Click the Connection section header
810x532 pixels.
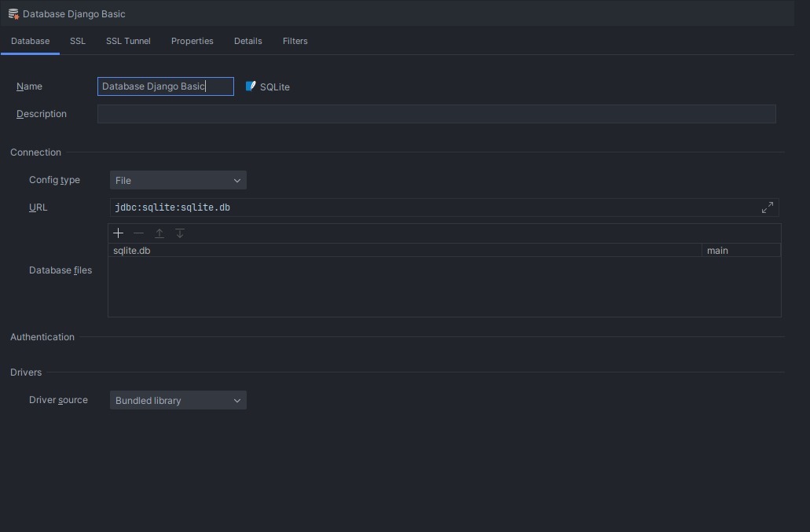[35, 152]
